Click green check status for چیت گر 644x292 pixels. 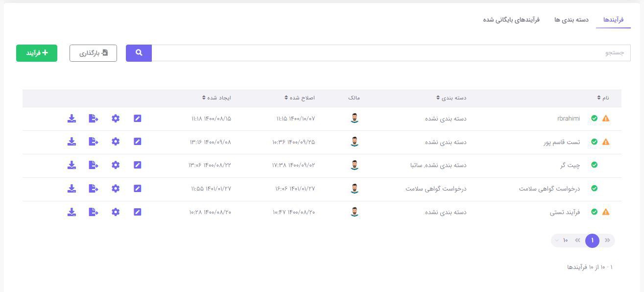594,165
